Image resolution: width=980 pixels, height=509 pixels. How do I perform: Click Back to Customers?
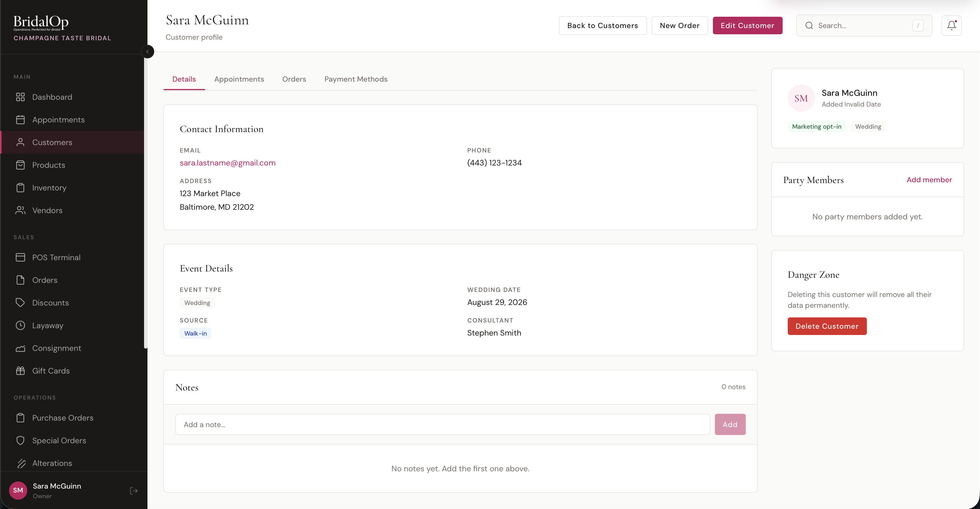603,26
